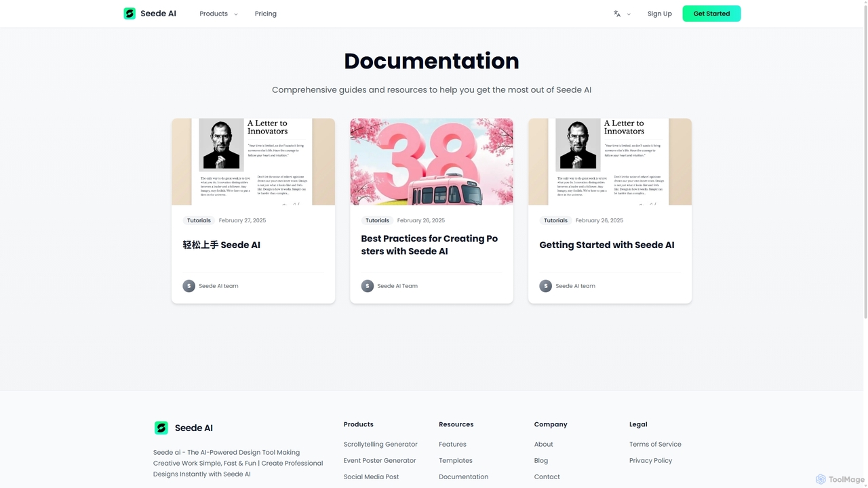Click the Legal heading in the footer
868x488 pixels.
coord(638,424)
